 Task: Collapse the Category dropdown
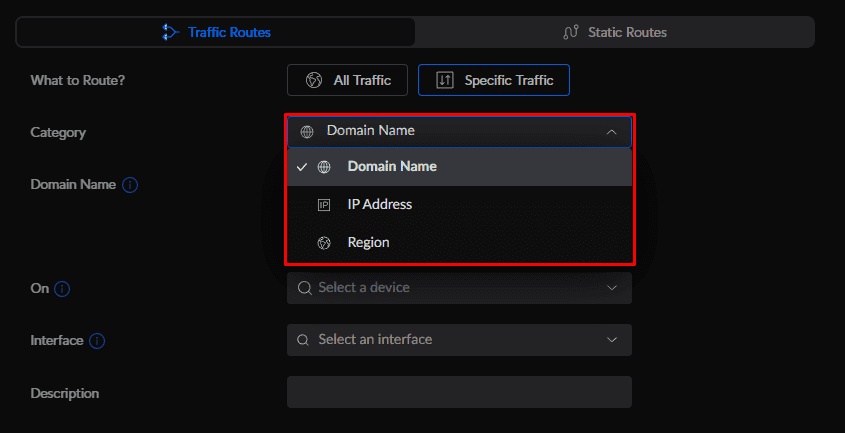[x=459, y=132]
